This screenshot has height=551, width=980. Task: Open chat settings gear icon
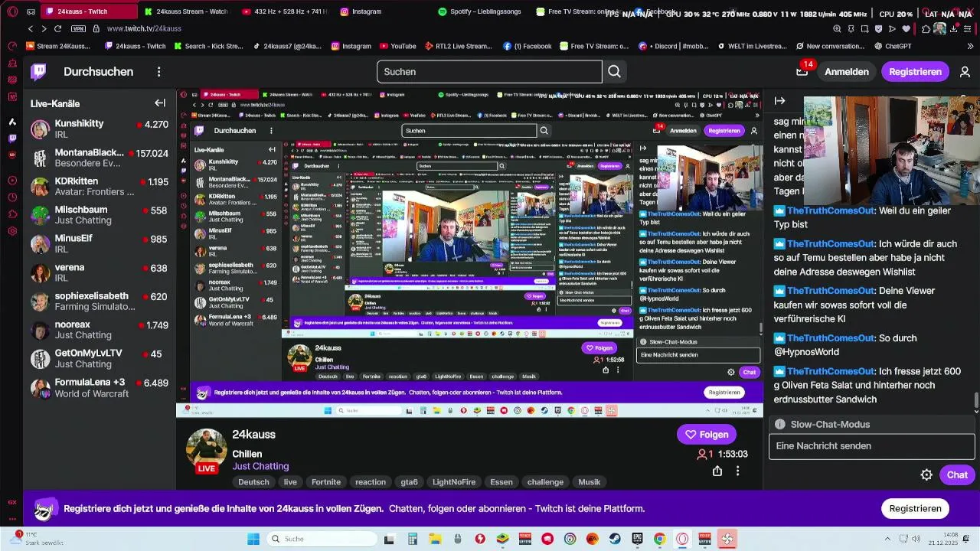click(x=926, y=475)
